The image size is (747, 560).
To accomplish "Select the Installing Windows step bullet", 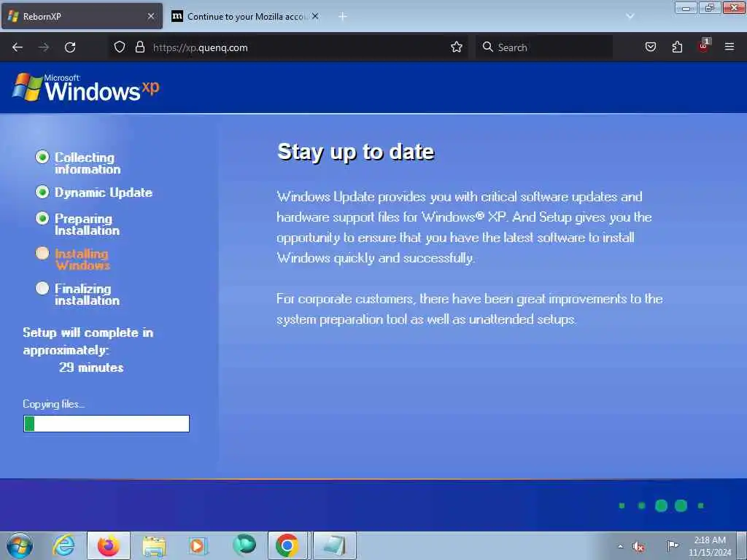I will pyautogui.click(x=42, y=253).
